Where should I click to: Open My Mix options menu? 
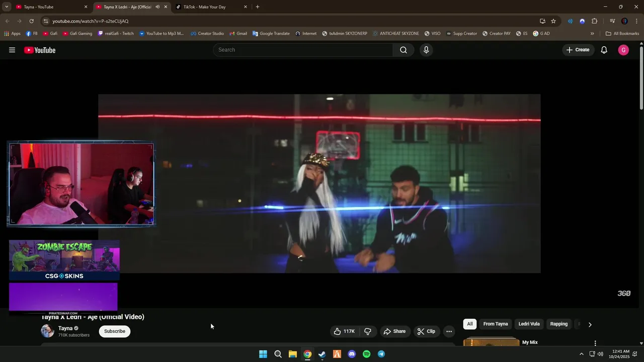point(595,343)
